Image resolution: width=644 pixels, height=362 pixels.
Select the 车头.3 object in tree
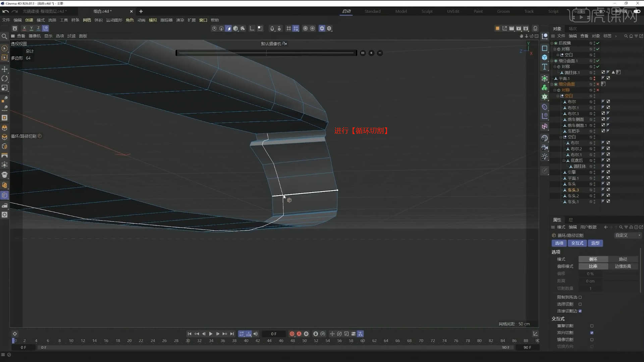(x=573, y=190)
